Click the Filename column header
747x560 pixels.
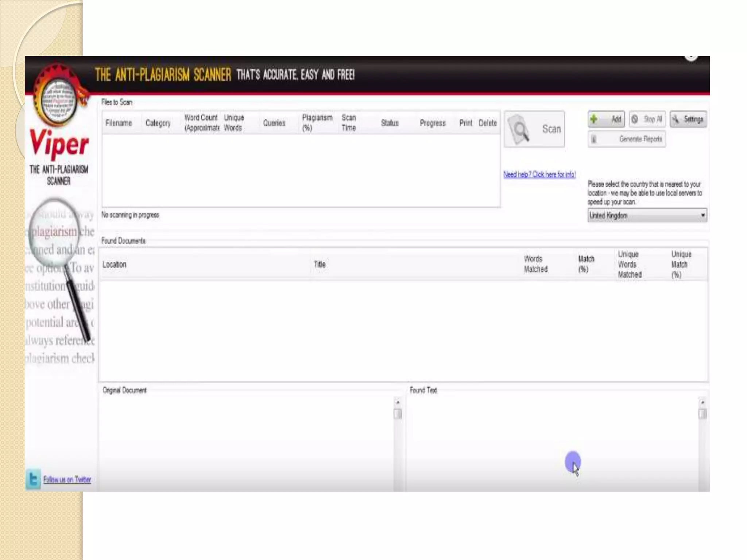(x=119, y=123)
